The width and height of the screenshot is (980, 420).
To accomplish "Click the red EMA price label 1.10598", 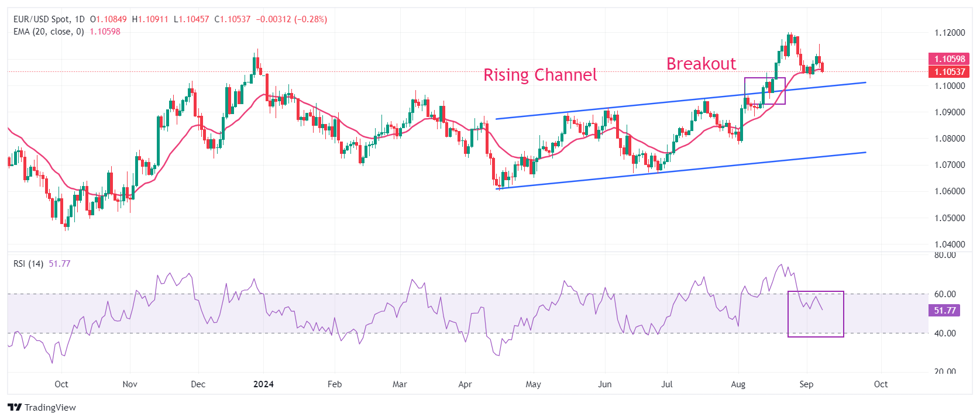I will click(949, 59).
